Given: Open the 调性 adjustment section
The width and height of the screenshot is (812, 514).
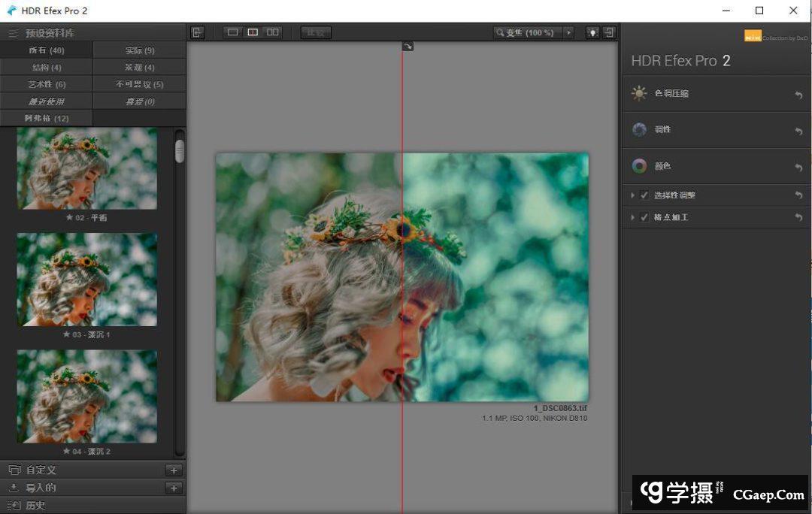Looking at the screenshot, I should pos(662,129).
